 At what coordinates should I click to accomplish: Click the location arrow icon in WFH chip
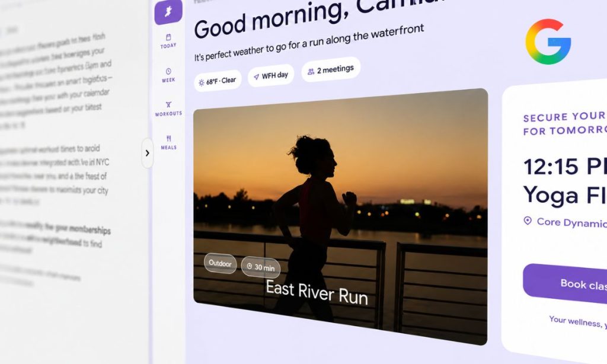tap(256, 77)
